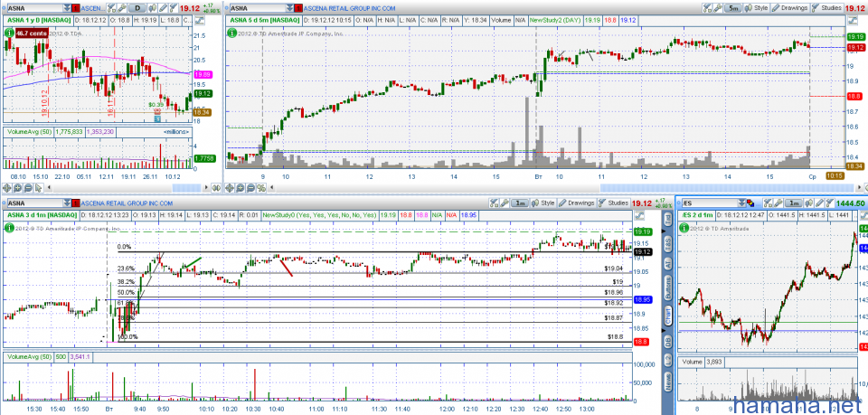The width and height of the screenshot is (868, 415).
Task: Select 1m timeframe button on /ES chart
Action: tap(793, 203)
